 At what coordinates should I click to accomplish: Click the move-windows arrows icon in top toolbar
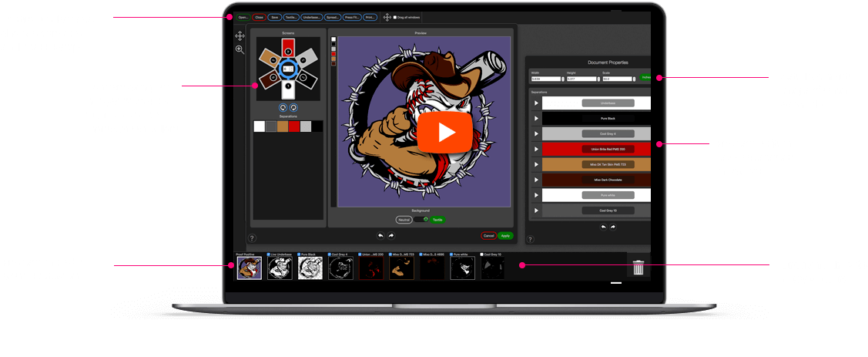[x=387, y=17]
